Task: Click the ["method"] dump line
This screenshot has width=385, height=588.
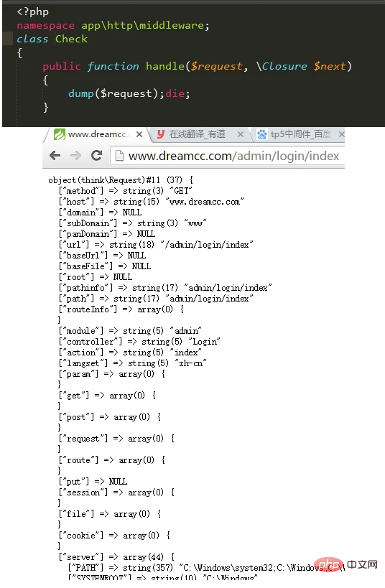Action: (x=125, y=191)
